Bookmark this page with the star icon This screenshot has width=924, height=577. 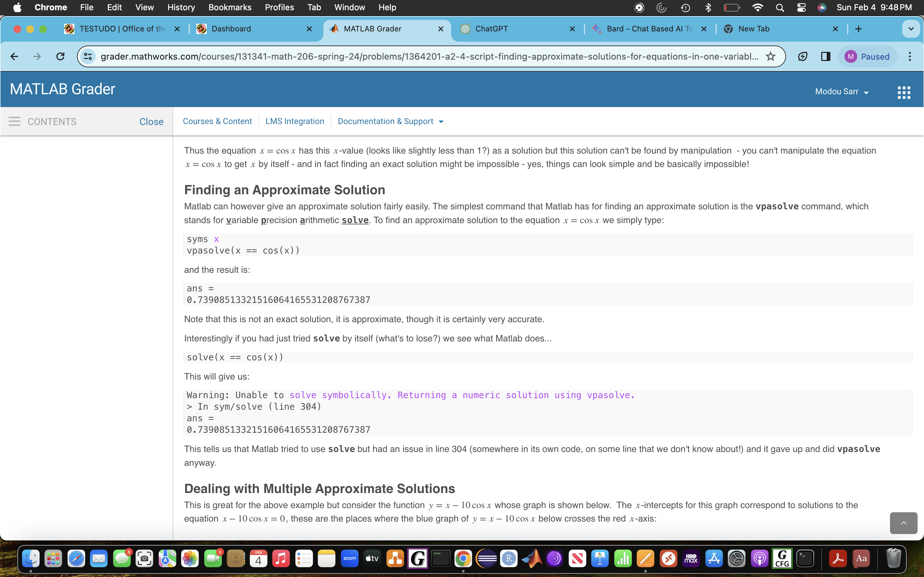pos(771,56)
